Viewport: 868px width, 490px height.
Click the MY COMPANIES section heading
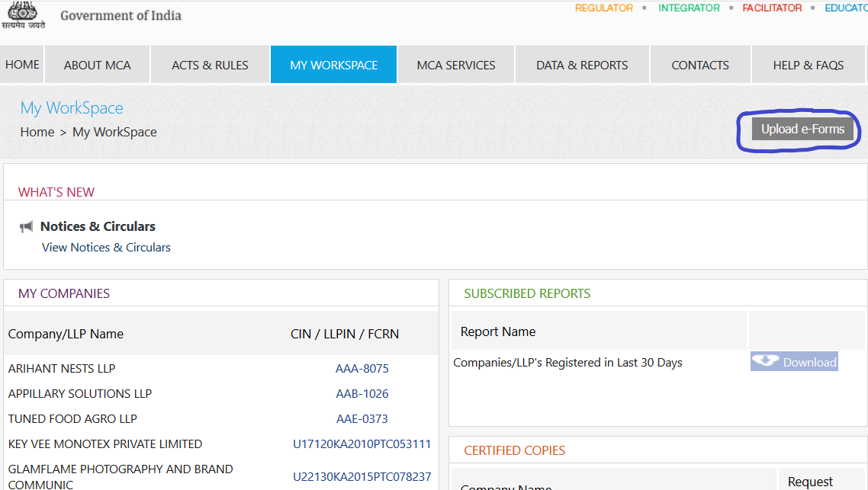point(63,293)
